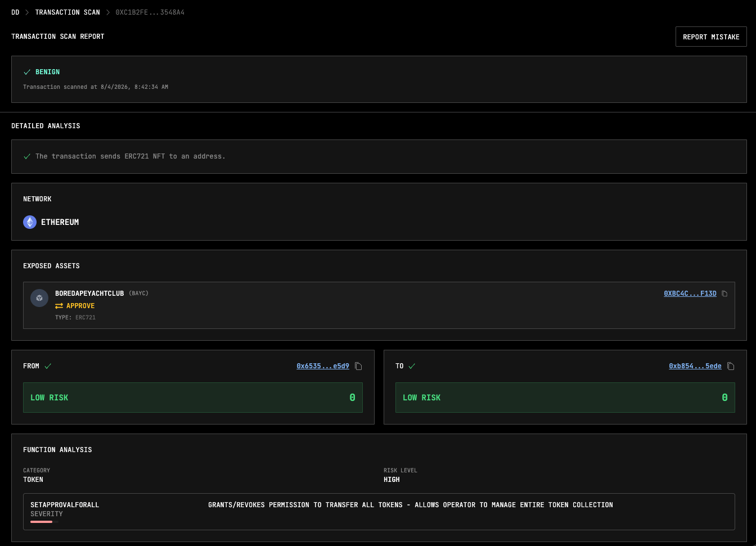Screen dimensions: 756x546
Task: Click the BoredApeYachtClub token icon
Action: (x=39, y=298)
